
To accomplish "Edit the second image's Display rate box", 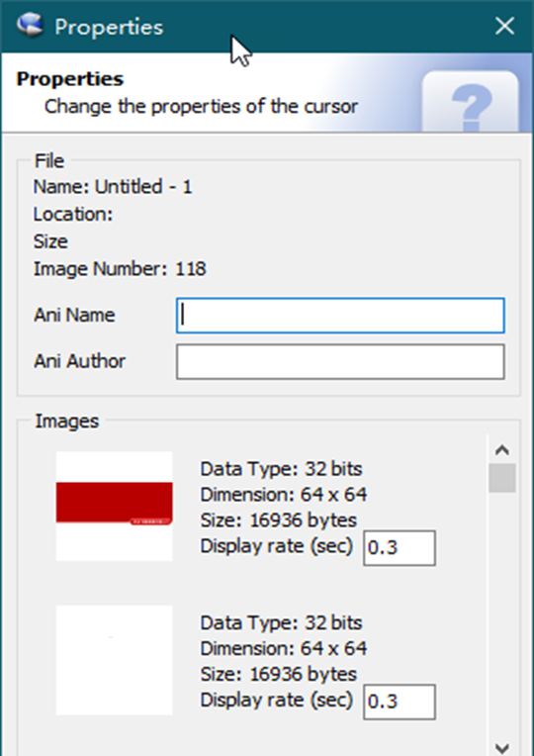I will click(x=400, y=702).
